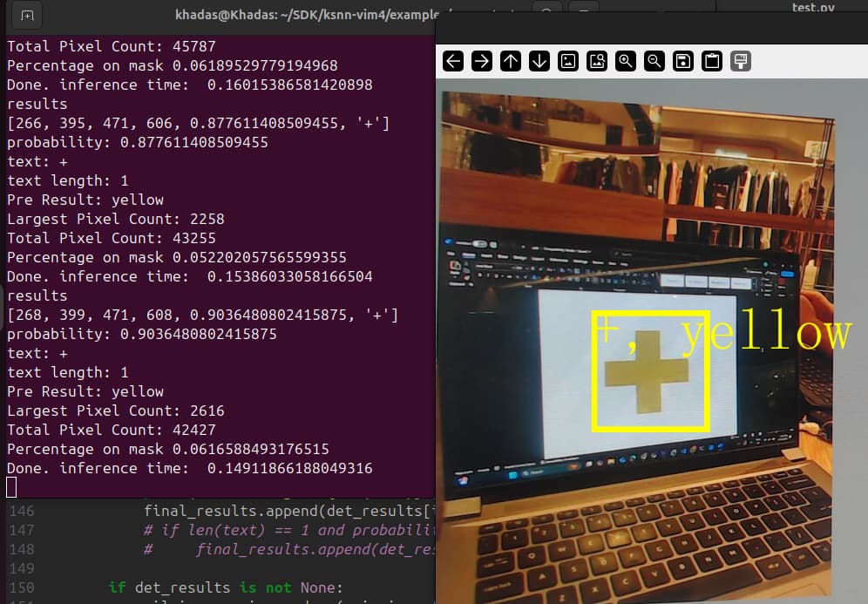Fit the image to window via picture-magnifier icon
The width and height of the screenshot is (868, 604).
(x=597, y=61)
